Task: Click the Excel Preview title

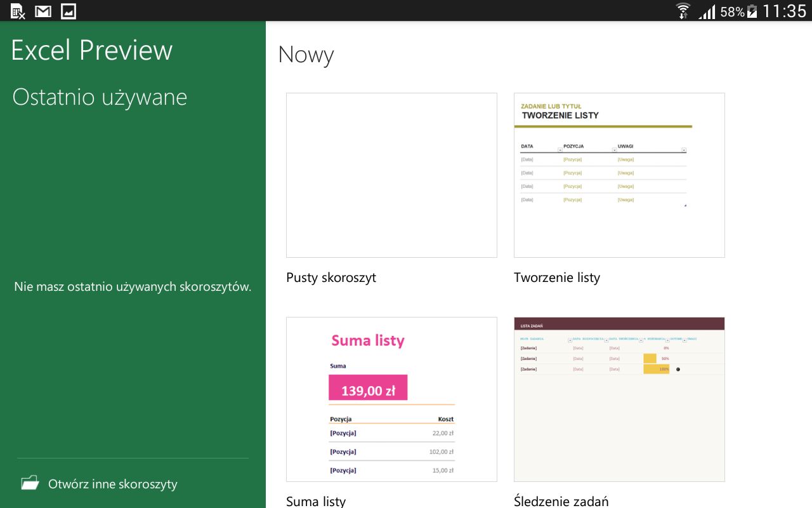Action: [92, 51]
